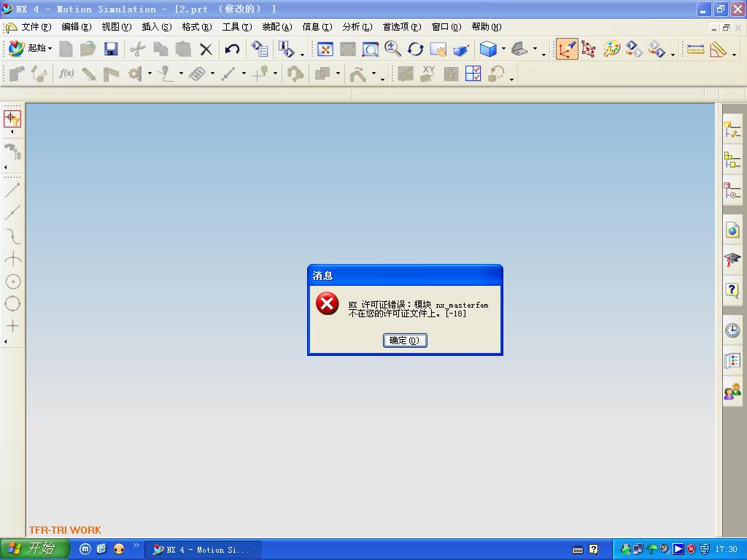This screenshot has height=560, width=747.
Task: Click the taskbar clock showing 17:30
Action: pos(726,550)
